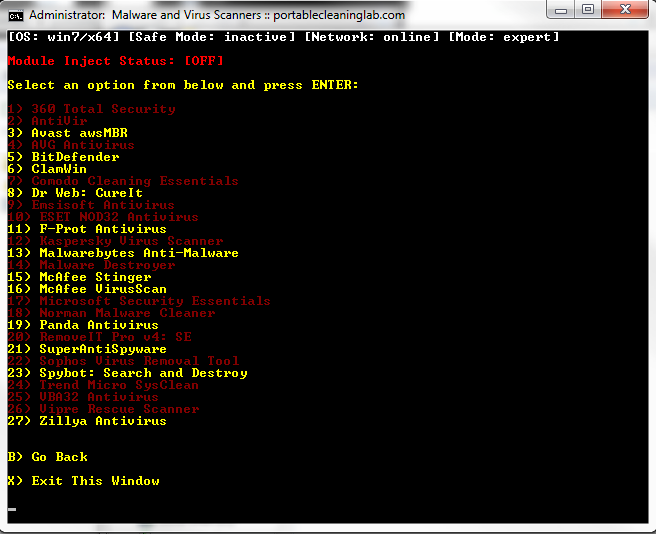
Task: Select option 16) McAfee VirusScan
Action: [87, 289]
